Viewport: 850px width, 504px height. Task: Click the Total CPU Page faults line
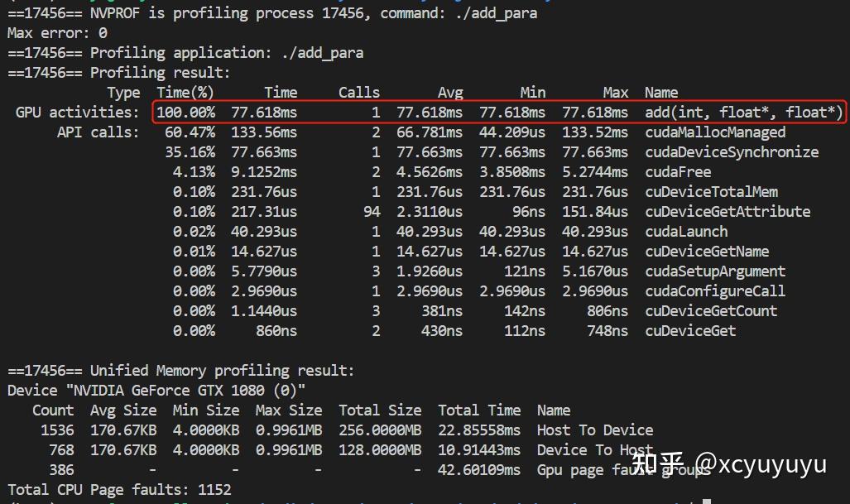[119, 490]
